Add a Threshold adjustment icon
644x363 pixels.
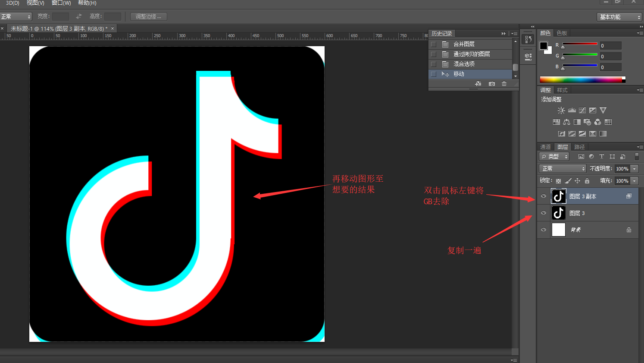[x=582, y=134]
